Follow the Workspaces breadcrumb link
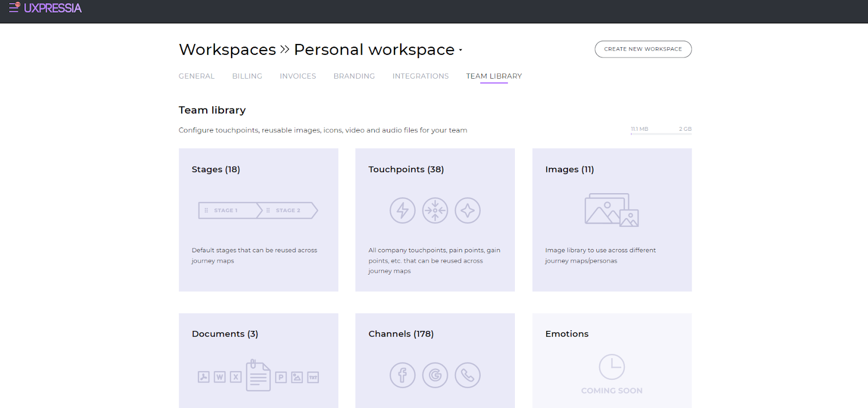This screenshot has height=408, width=868. click(227, 49)
